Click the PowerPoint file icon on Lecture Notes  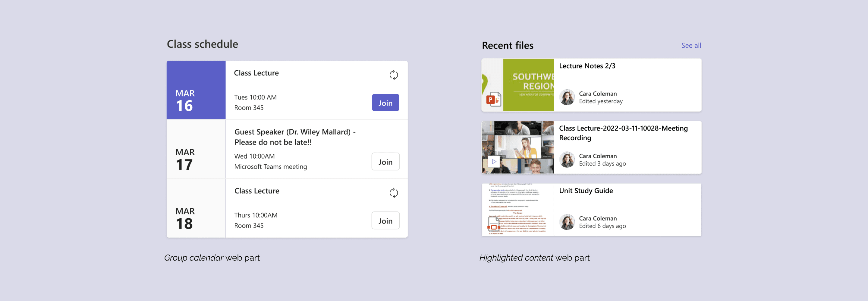click(493, 100)
